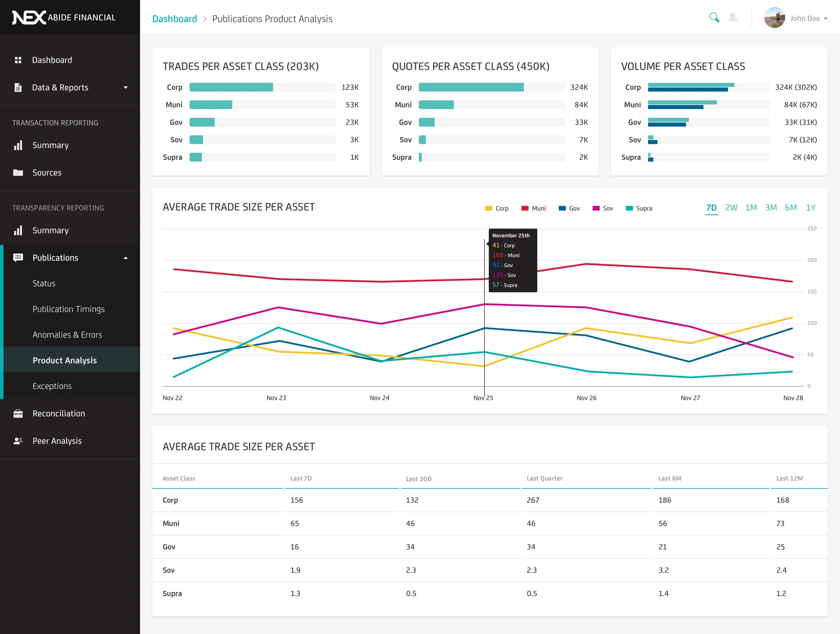The image size is (840, 634).
Task: Select the Dashboard grid icon
Action: (18, 60)
